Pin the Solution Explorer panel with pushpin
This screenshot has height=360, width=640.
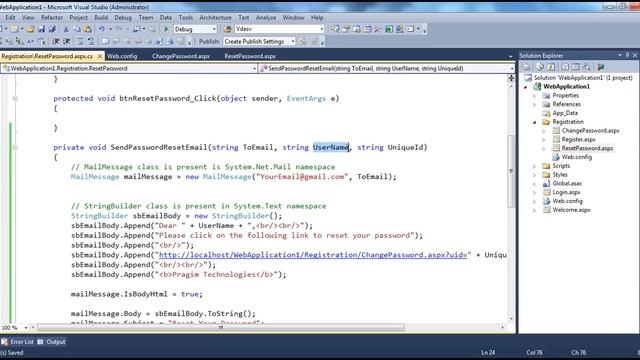627,56
